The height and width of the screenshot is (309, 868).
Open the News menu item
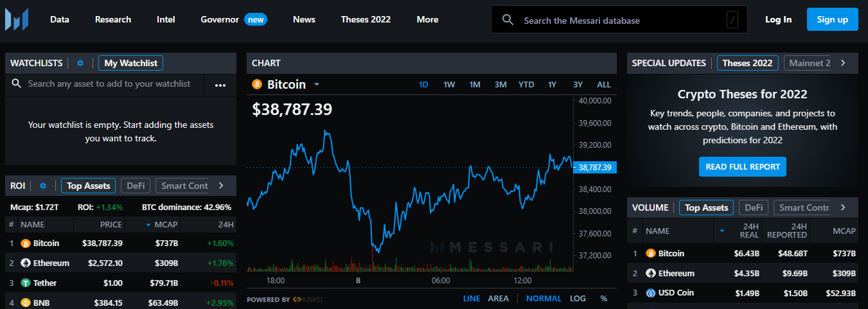(304, 19)
